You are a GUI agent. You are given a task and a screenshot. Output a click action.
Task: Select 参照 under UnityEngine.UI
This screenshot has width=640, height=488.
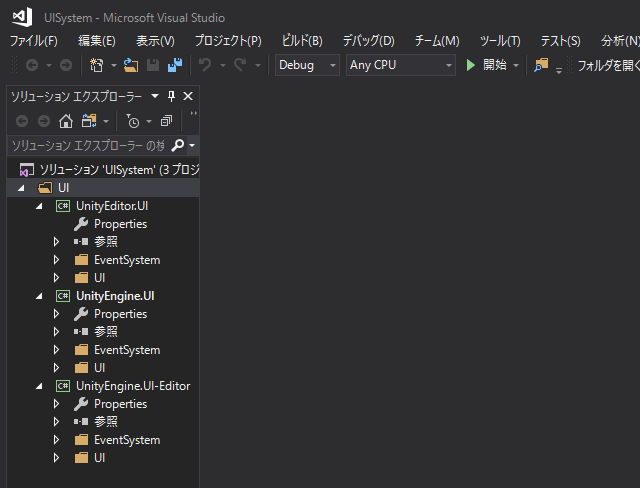106,332
